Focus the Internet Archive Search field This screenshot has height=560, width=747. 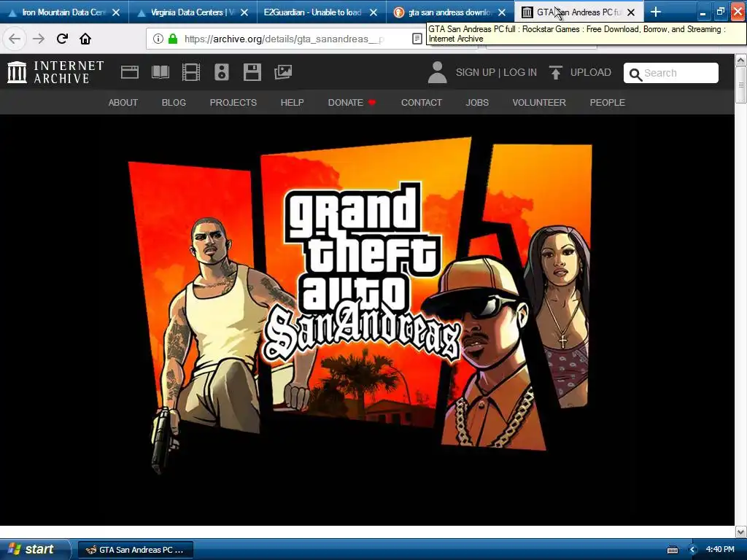(671, 73)
